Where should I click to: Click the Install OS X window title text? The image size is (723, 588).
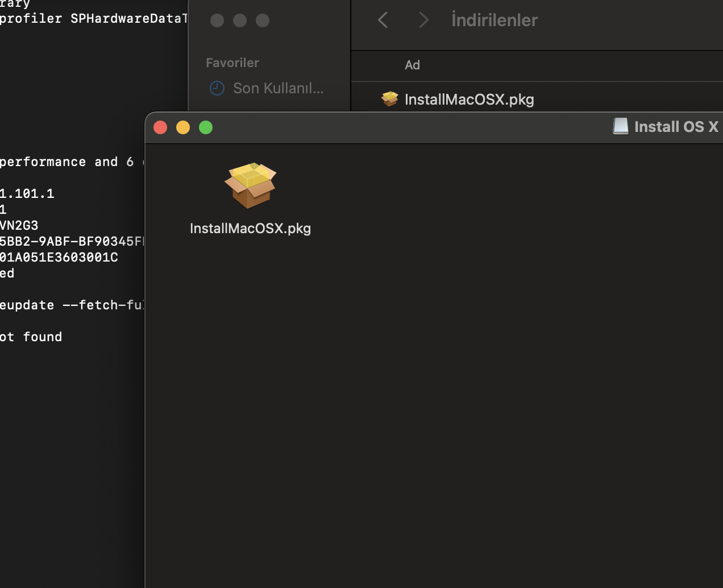(x=676, y=127)
